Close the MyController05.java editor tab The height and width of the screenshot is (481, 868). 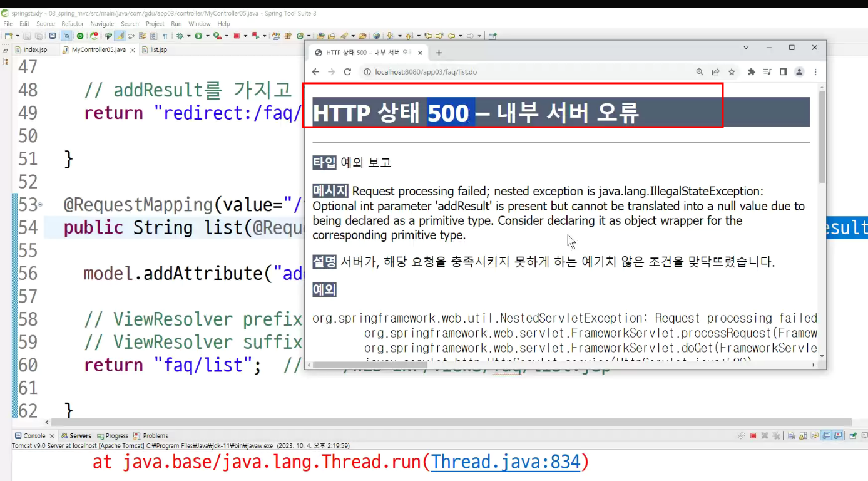[133, 49]
